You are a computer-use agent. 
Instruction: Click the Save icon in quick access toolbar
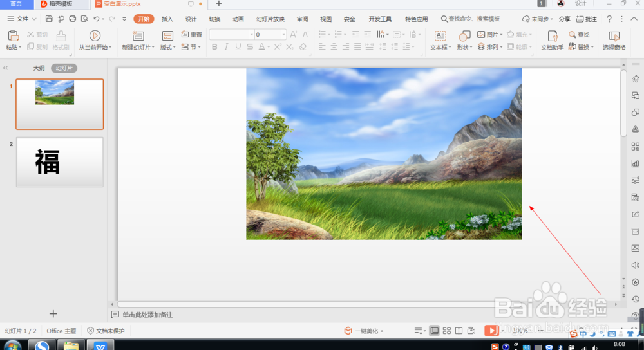pos(49,19)
